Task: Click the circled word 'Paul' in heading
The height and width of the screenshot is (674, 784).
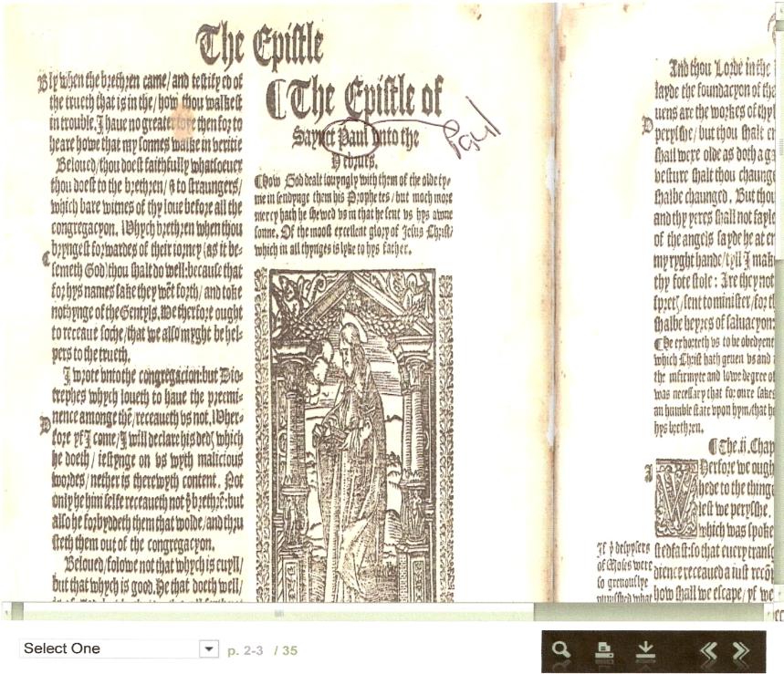Action: (x=350, y=137)
